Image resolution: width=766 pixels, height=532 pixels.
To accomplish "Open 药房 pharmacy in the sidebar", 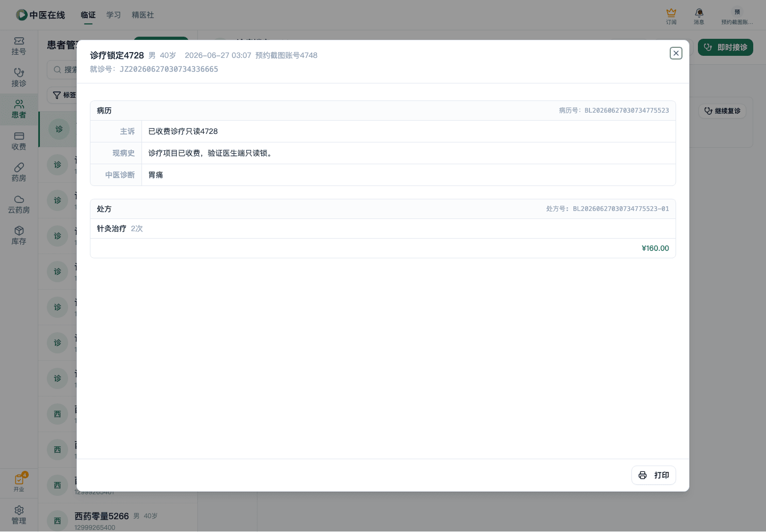I will click(x=19, y=173).
